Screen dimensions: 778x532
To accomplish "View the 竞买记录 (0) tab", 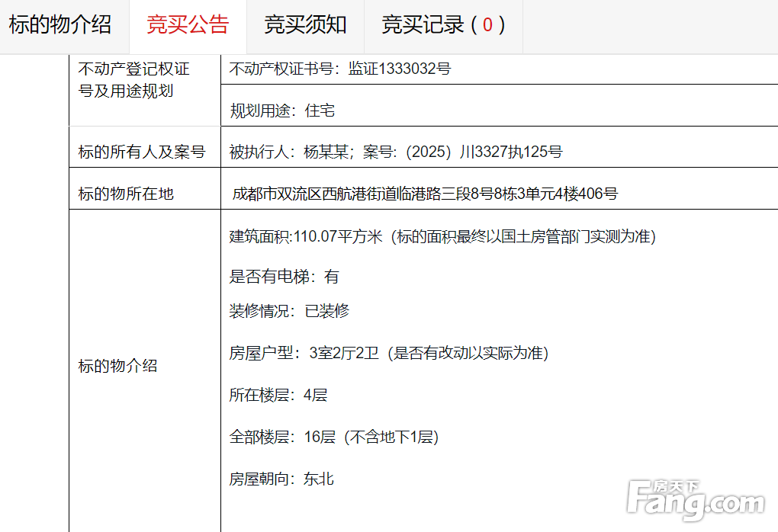I will click(x=443, y=25).
